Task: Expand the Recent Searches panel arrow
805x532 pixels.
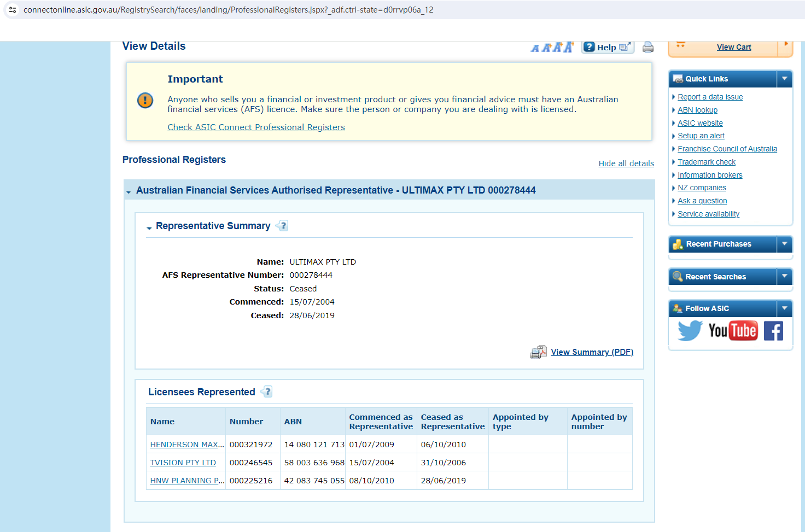Action: (784, 277)
